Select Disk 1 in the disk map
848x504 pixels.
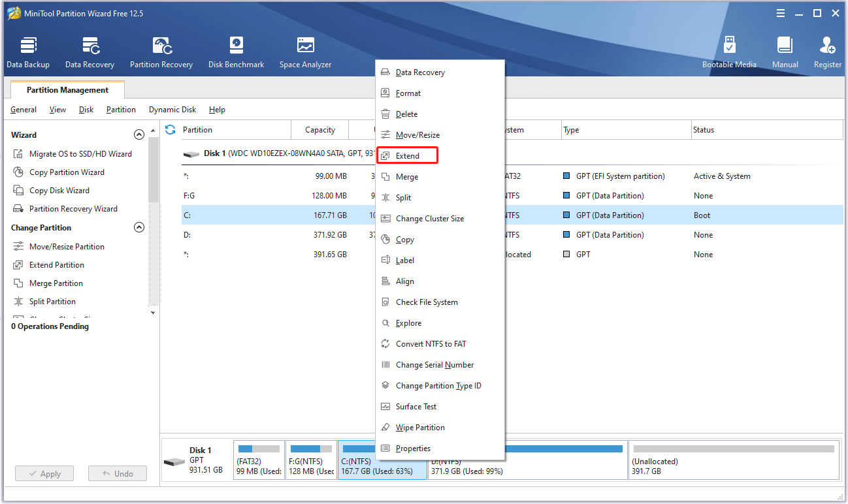pos(197,460)
